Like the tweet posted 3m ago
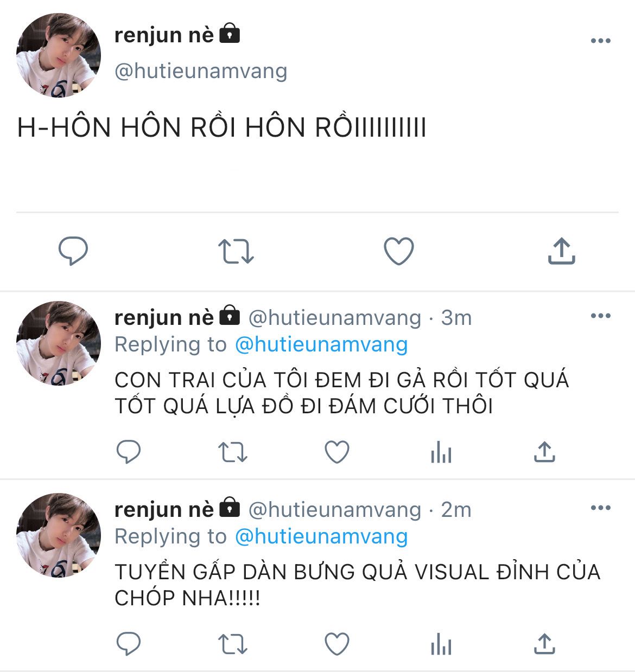Image resolution: width=635 pixels, height=672 pixels. point(336,452)
